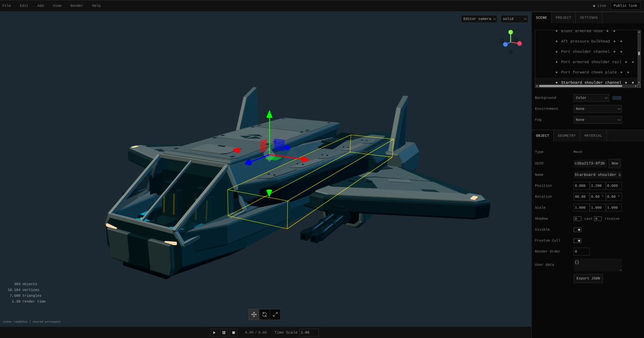Start playback with the play button
Viewport: 644px width, 338px height.
[x=214, y=333]
